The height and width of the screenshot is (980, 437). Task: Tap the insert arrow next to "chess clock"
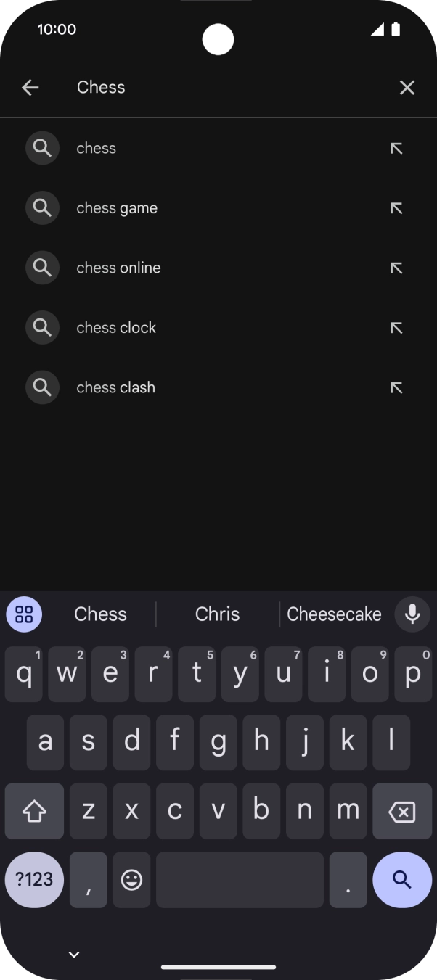pyautogui.click(x=396, y=327)
